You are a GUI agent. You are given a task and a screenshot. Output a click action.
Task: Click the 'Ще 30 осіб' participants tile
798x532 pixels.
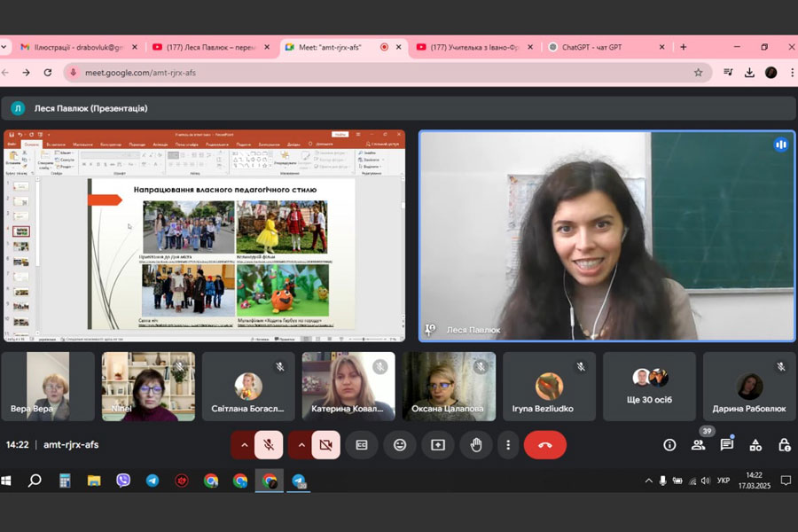pyautogui.click(x=649, y=387)
